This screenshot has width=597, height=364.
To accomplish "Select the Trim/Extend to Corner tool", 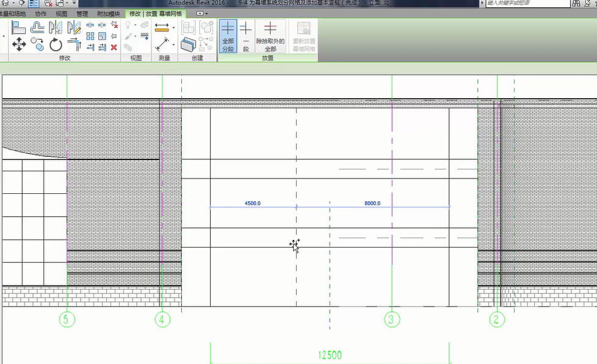I will pos(74,44).
